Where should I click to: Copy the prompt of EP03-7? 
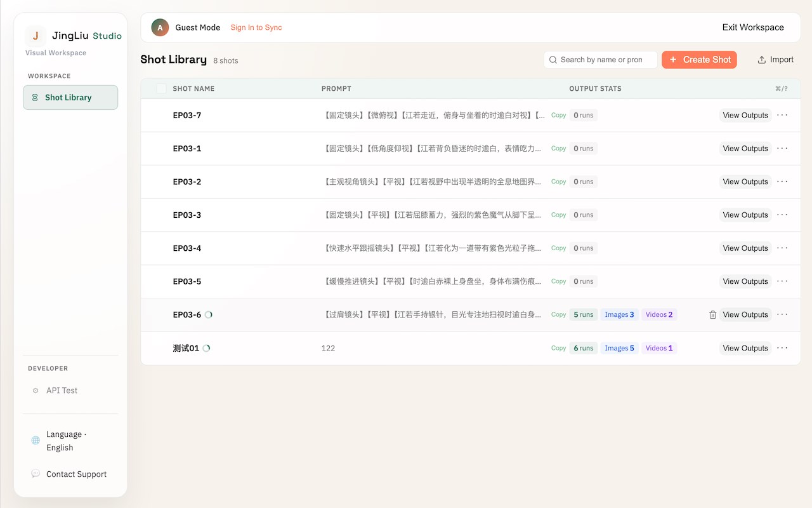558,115
